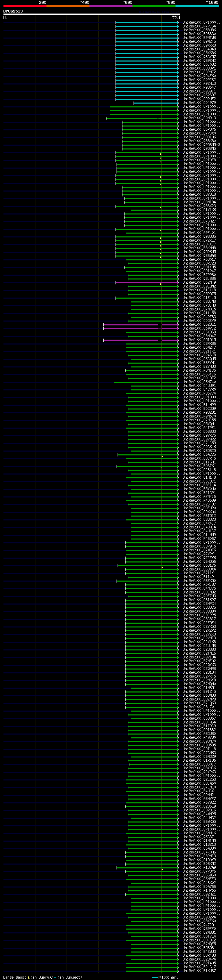Click the UniRef100_A8MIS5 label
The height and width of the screenshot is (980, 222).
pos(199,371)
